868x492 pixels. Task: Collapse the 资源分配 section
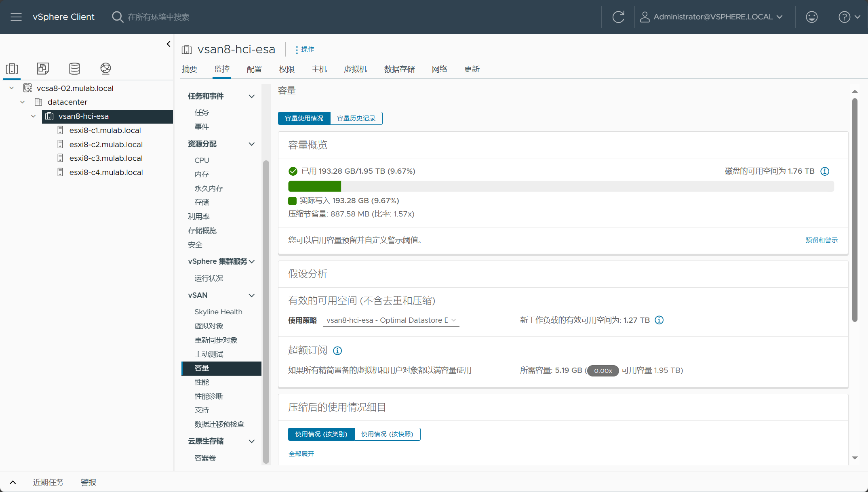click(x=251, y=144)
